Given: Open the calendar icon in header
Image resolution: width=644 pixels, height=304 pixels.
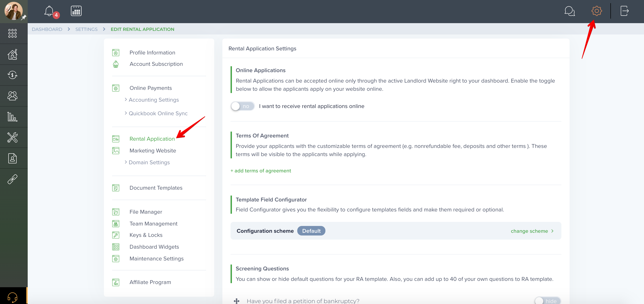Looking at the screenshot, I should click(x=76, y=11).
